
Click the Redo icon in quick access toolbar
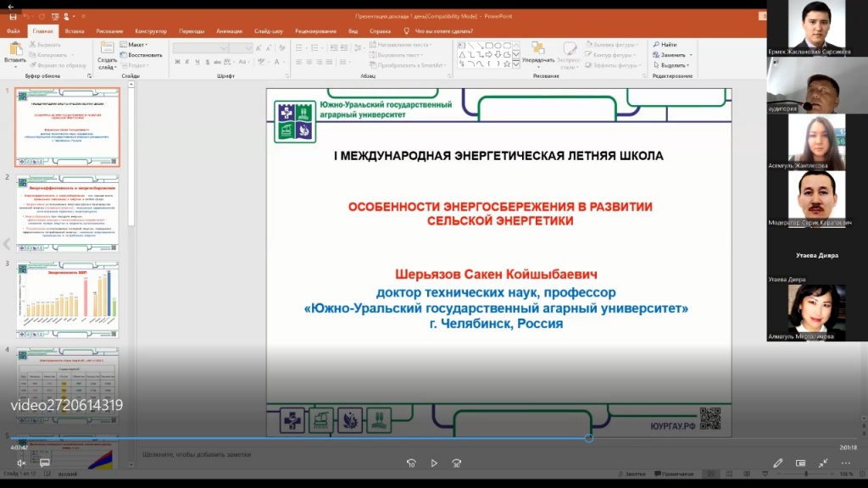(41, 17)
